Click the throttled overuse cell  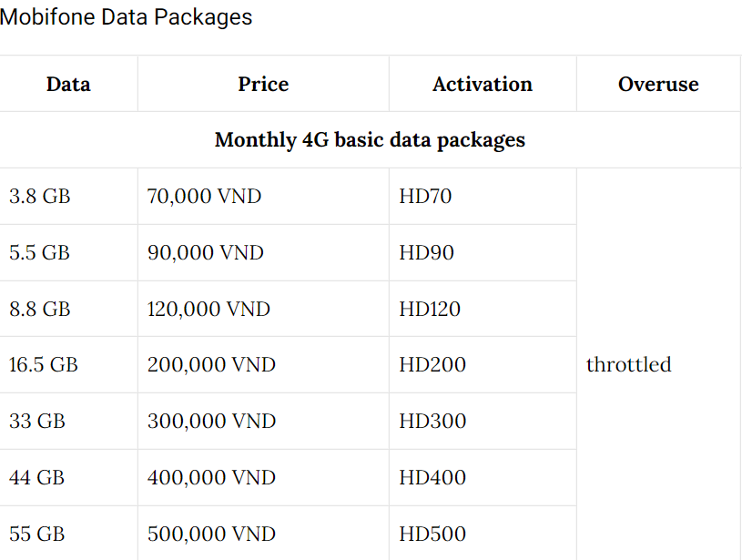(628, 365)
